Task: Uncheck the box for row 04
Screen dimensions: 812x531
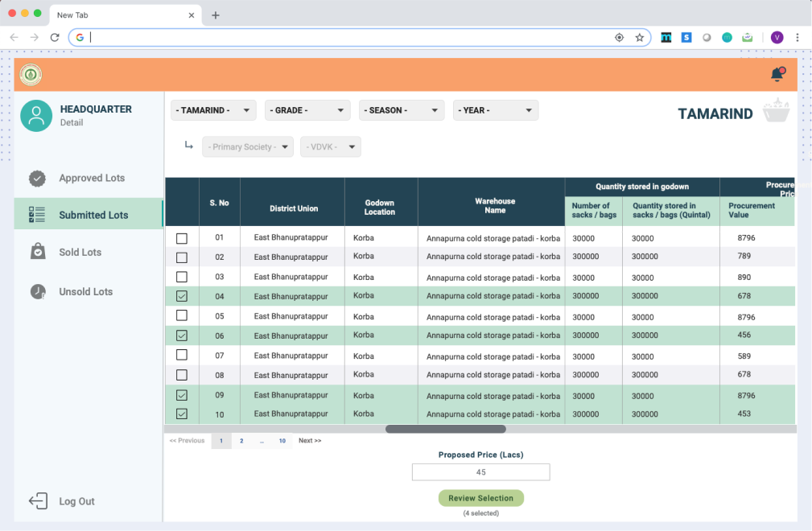Action: [x=182, y=296]
